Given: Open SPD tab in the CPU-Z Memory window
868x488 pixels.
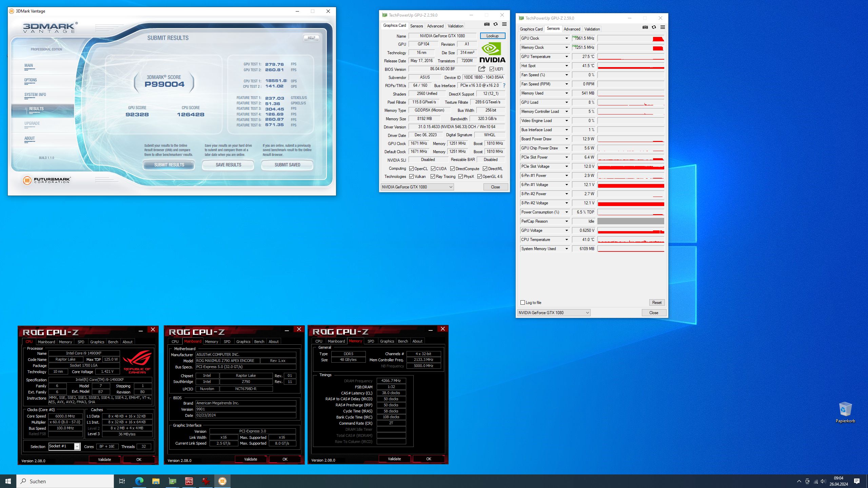Looking at the screenshot, I should [x=371, y=341].
